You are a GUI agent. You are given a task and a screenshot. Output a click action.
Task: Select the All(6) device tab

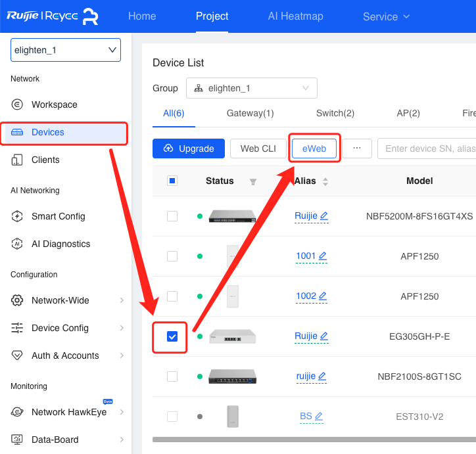(x=174, y=114)
